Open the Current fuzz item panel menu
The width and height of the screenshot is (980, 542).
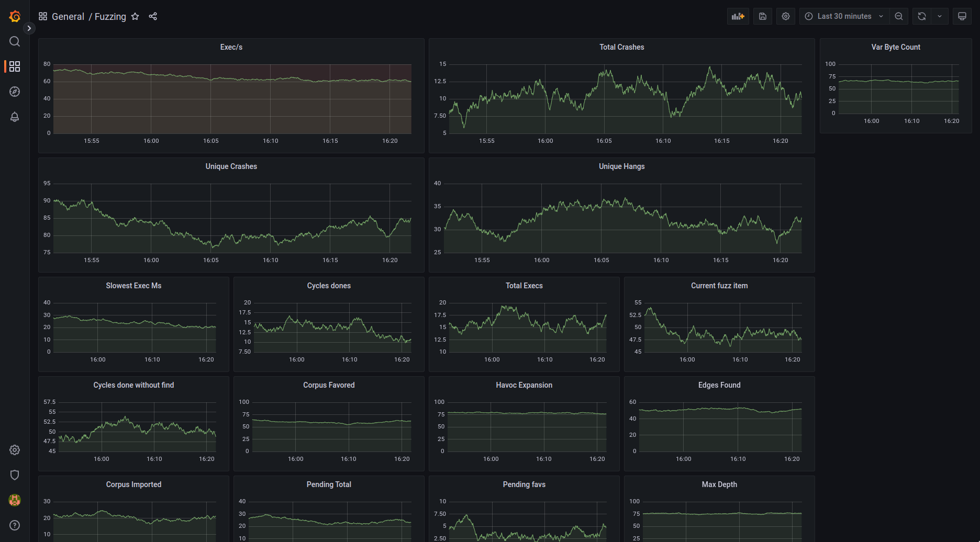[719, 286]
